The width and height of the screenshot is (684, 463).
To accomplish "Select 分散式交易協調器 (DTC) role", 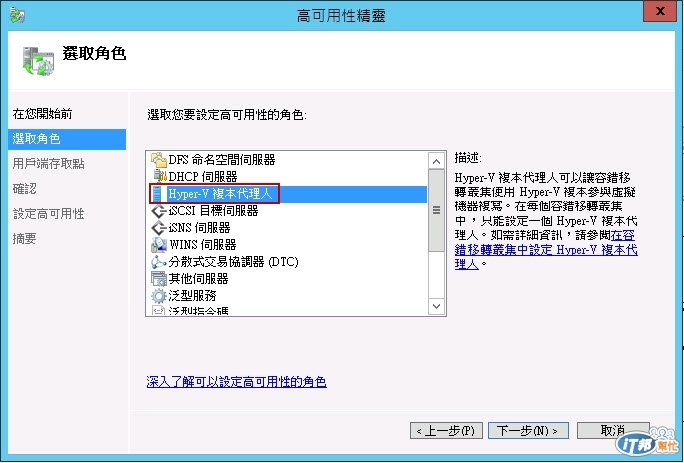I will point(233,262).
